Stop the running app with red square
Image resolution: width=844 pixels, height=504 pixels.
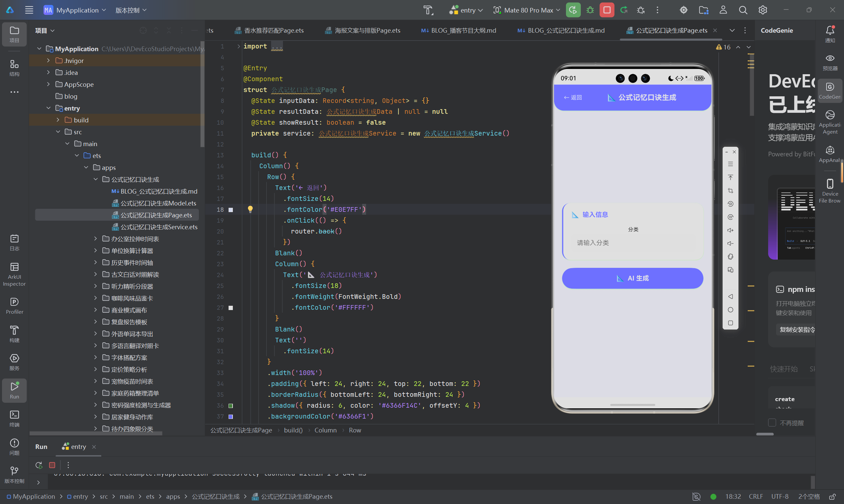point(607,10)
